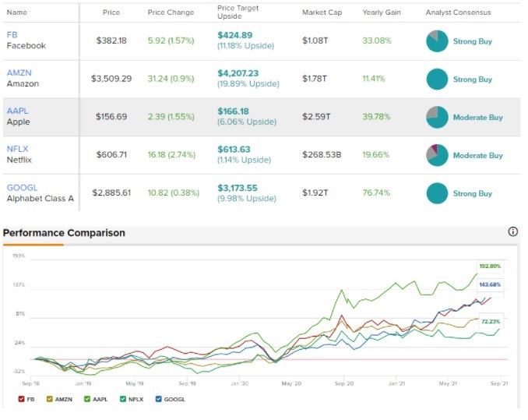The width and height of the screenshot is (528, 420).
Task: Click Netflix's $613.63 price target
Action: point(234,149)
